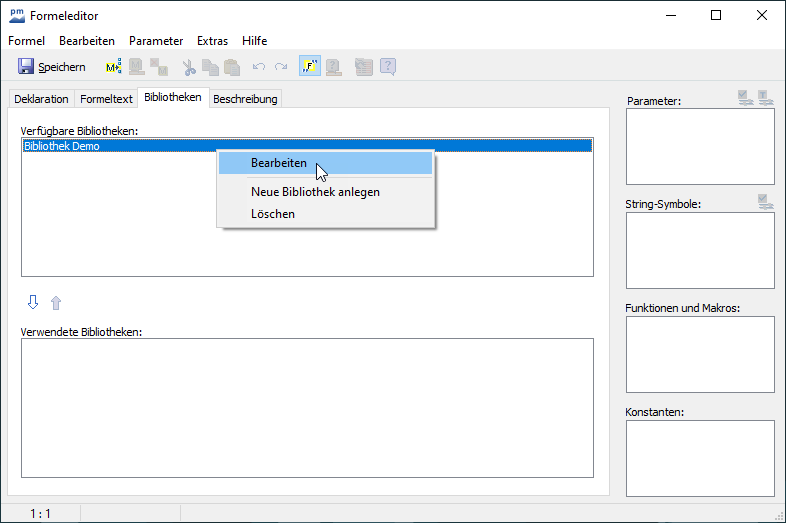Click the blue down arrow icon
Screen dimensions: 786x523
click(33, 303)
